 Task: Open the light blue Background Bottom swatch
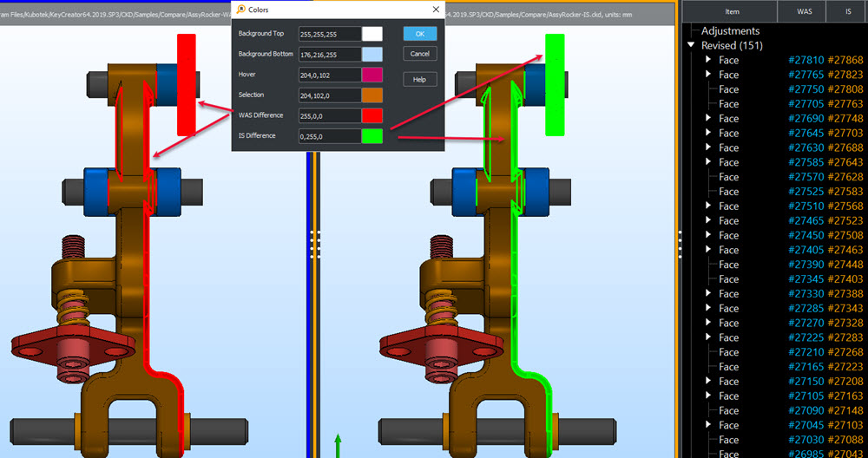[x=372, y=54]
